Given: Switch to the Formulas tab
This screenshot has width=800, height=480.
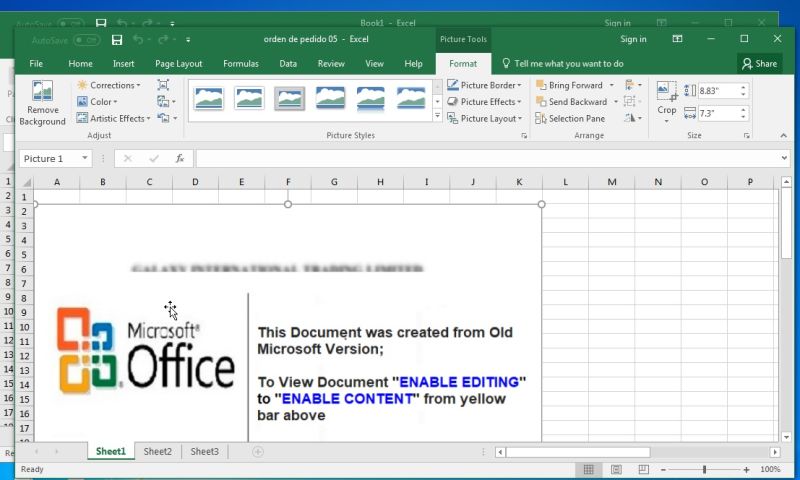Looking at the screenshot, I should [x=241, y=64].
